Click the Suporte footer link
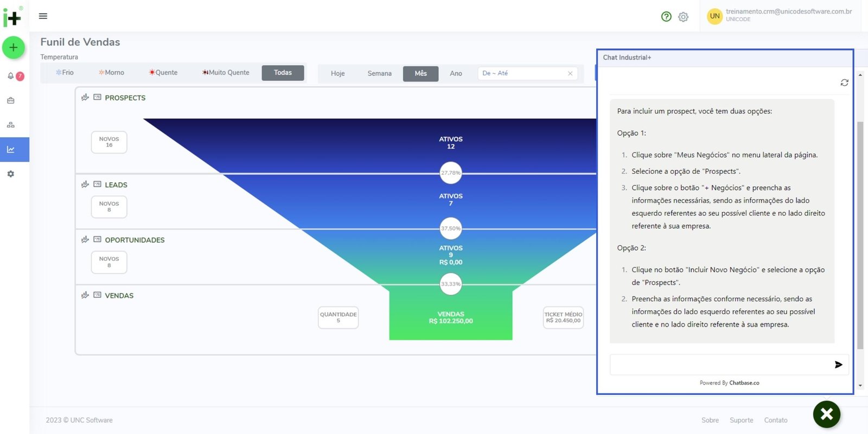The height and width of the screenshot is (434, 868). click(x=741, y=420)
